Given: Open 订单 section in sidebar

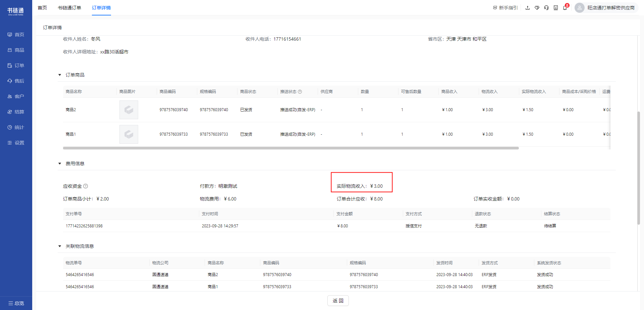Looking at the screenshot, I should pyautogui.click(x=16, y=65).
